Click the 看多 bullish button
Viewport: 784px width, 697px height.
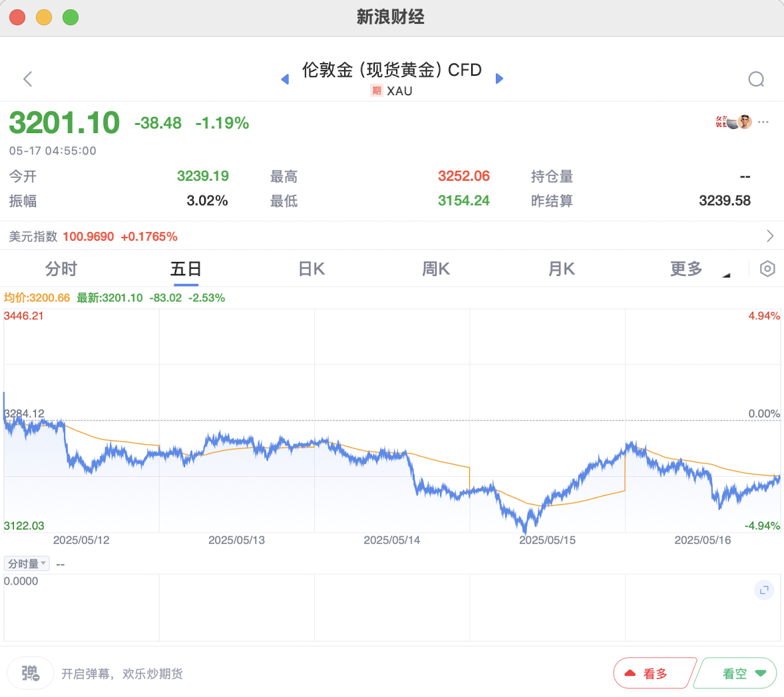click(x=656, y=673)
